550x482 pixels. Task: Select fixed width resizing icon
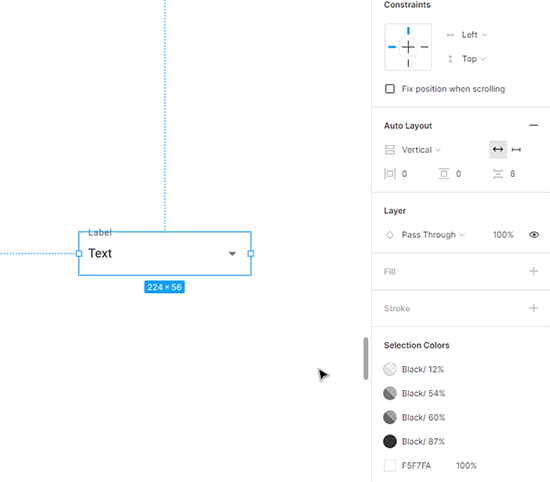[516, 150]
